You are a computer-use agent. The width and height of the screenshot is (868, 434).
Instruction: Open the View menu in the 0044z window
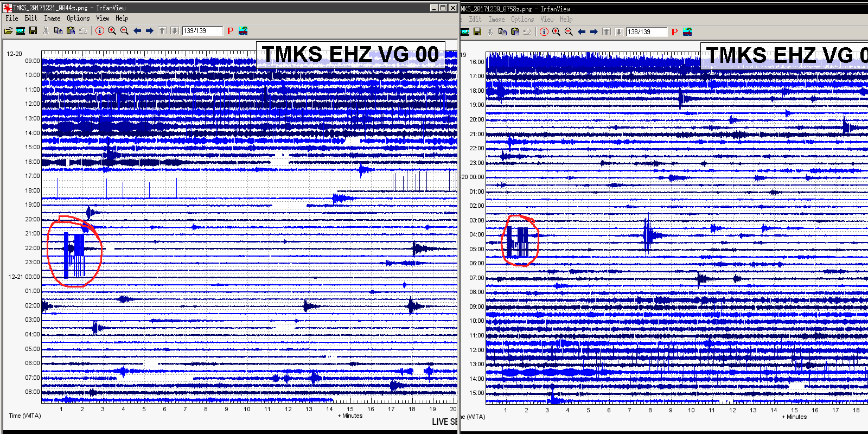(x=103, y=18)
